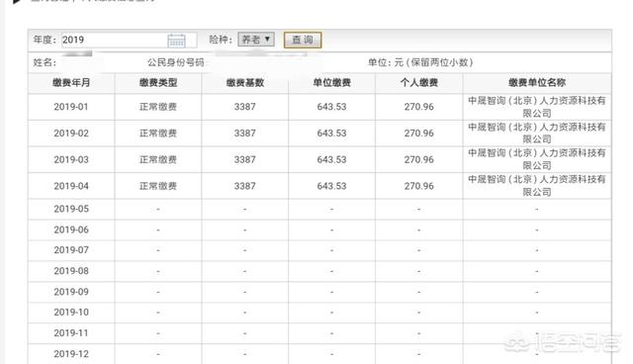Click 270.96 in the 2019-03 row
The width and height of the screenshot is (633, 364).
click(419, 160)
